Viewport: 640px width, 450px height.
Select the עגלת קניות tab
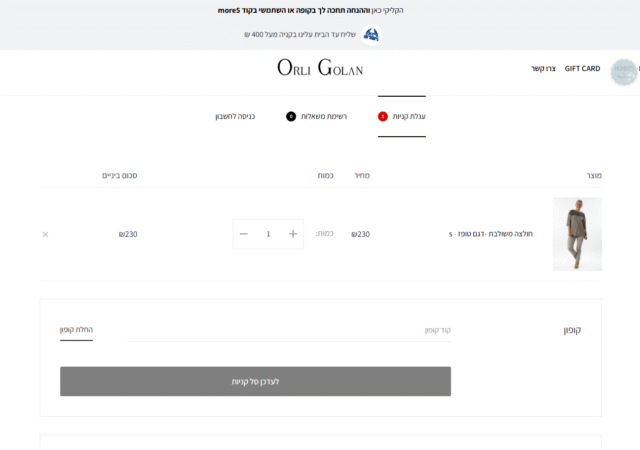[402, 116]
